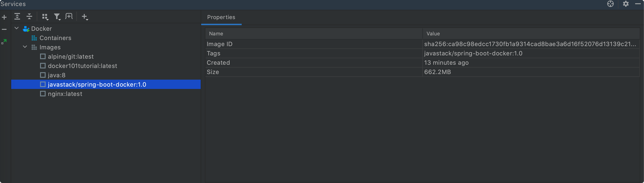The image size is (644, 183).
Task: Click the Collapse All toolbar icon
Action: pos(29,17)
